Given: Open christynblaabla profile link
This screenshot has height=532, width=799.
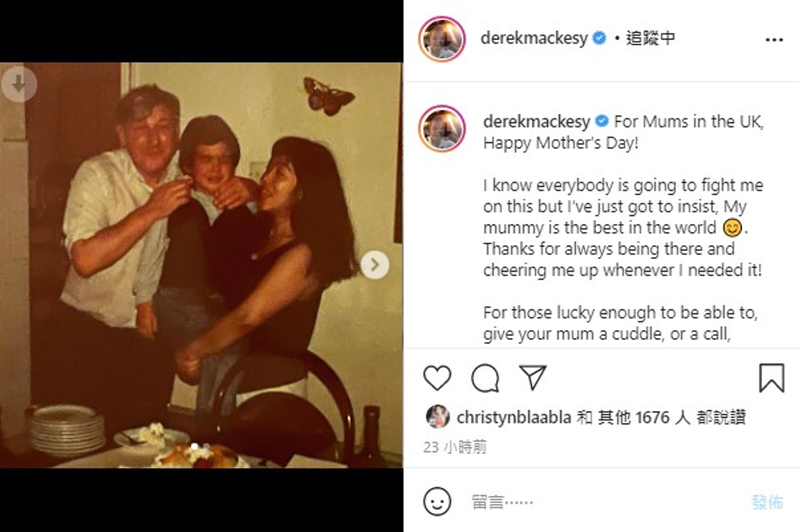Looking at the screenshot, I should [x=514, y=417].
